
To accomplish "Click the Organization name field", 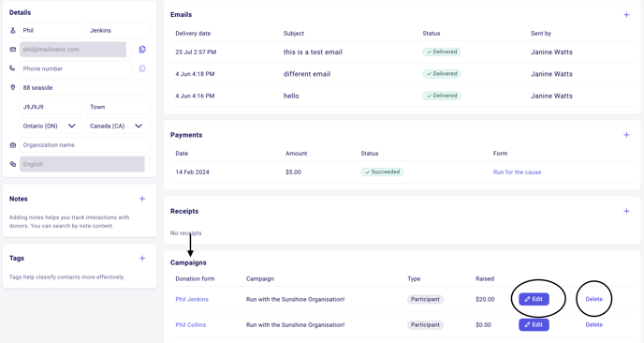I will tap(84, 145).
